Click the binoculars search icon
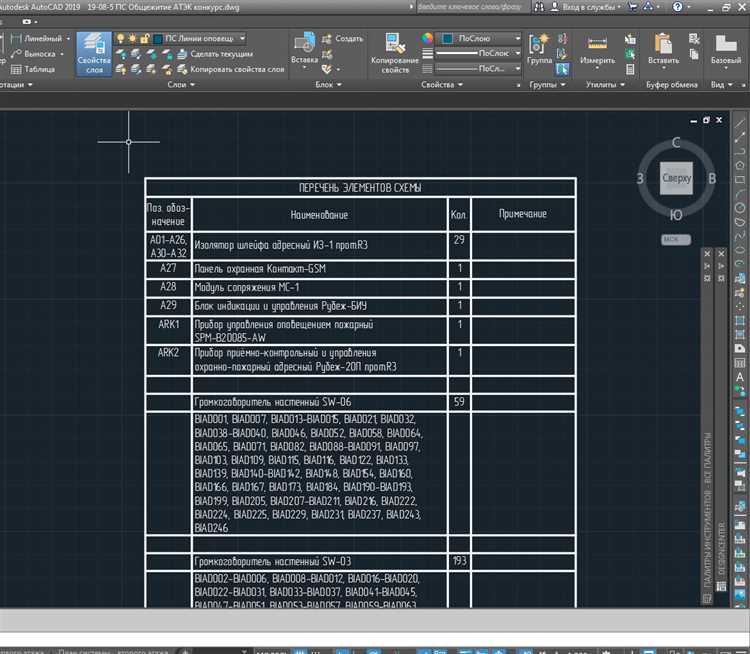The width and height of the screenshot is (750, 654). tap(539, 7)
